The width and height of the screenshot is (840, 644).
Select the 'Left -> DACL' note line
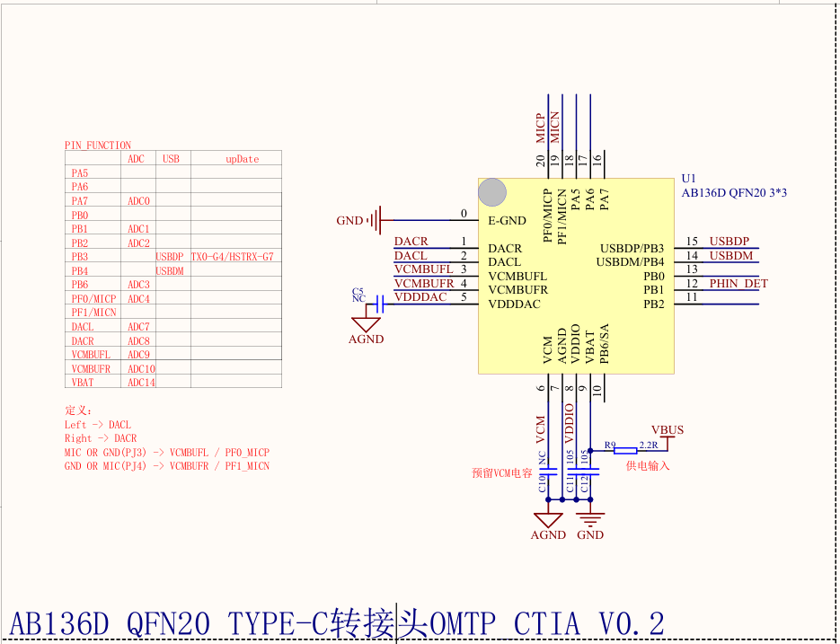98,425
